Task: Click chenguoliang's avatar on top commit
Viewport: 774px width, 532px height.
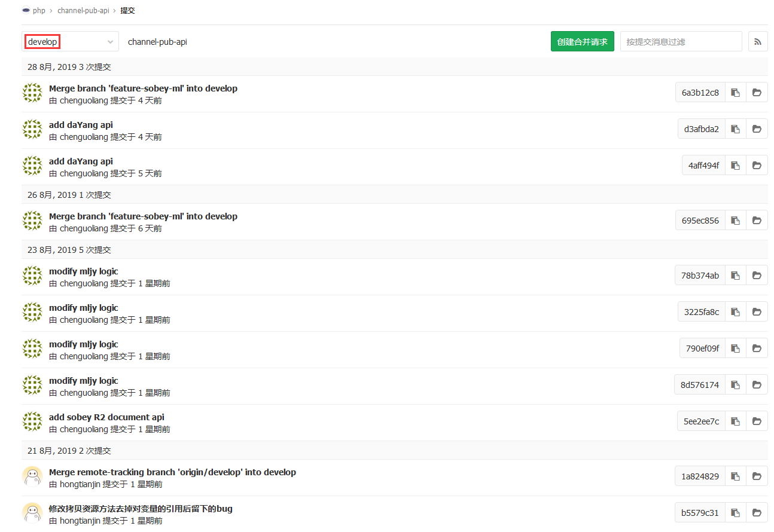Action: click(x=32, y=93)
